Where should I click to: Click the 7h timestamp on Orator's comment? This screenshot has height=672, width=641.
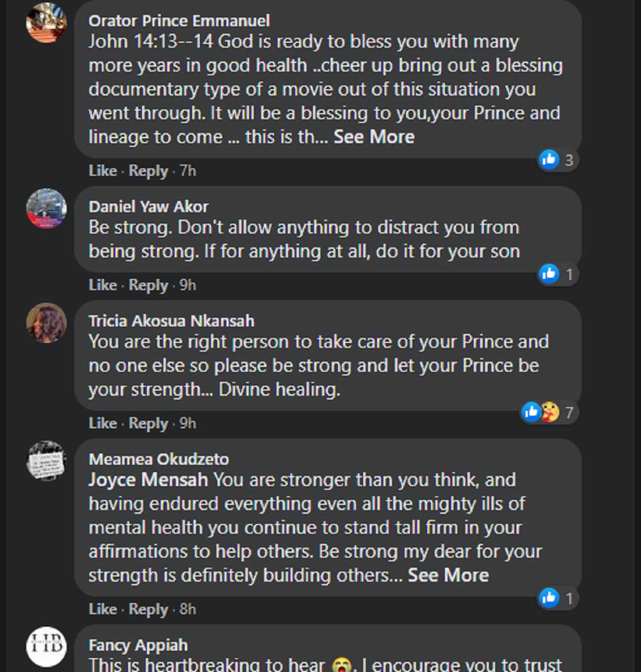188,171
